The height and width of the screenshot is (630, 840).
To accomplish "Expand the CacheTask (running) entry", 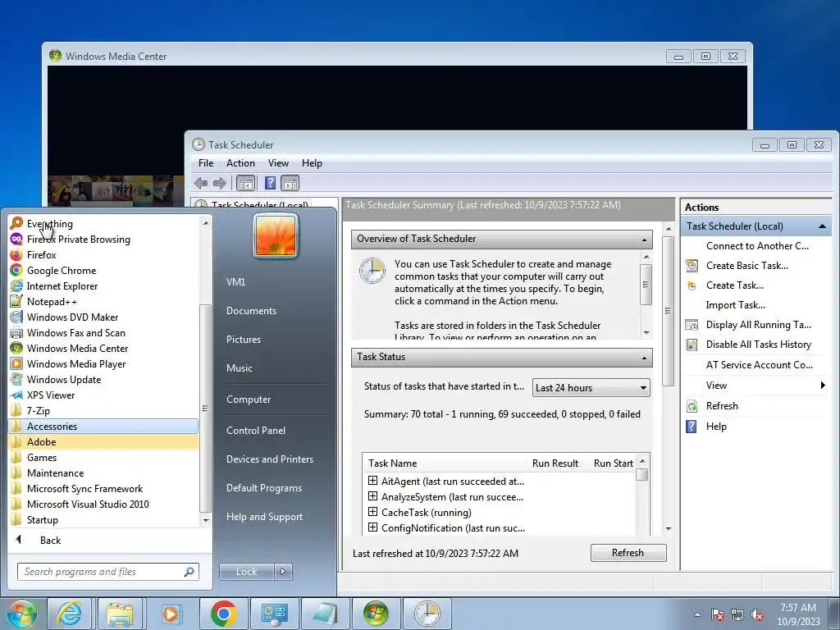I will (x=372, y=512).
